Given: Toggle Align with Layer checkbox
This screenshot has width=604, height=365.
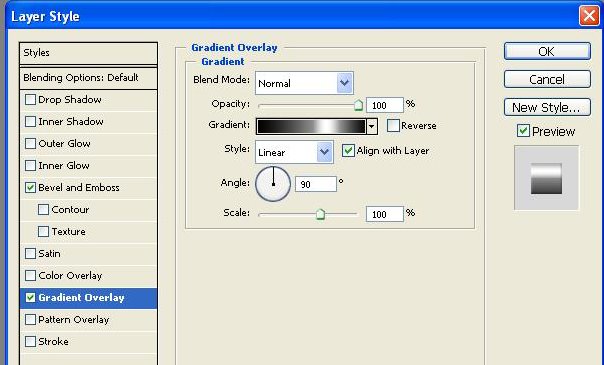Looking at the screenshot, I should click(x=348, y=151).
